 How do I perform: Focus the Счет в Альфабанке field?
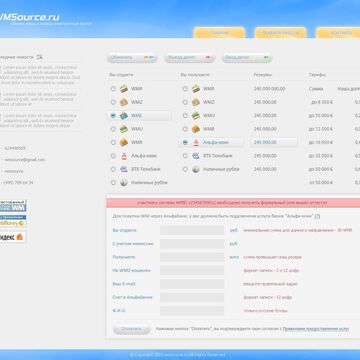[192, 297]
